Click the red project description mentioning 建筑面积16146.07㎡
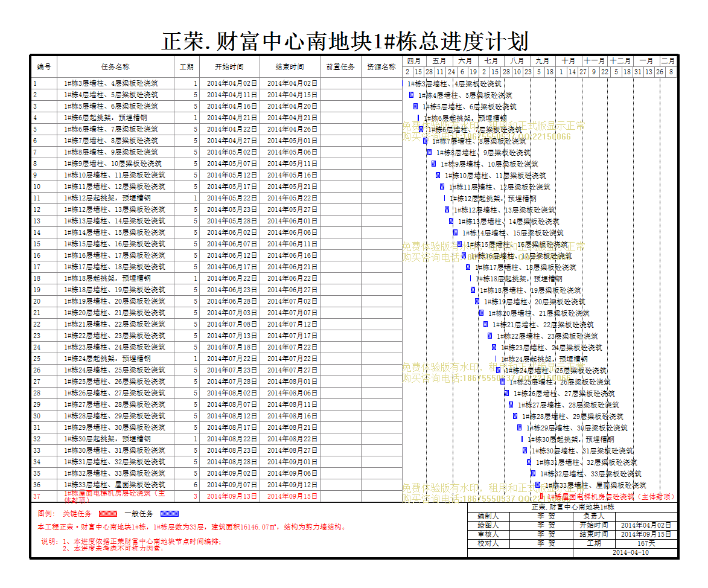The width and height of the screenshot is (708, 588). tap(191, 527)
